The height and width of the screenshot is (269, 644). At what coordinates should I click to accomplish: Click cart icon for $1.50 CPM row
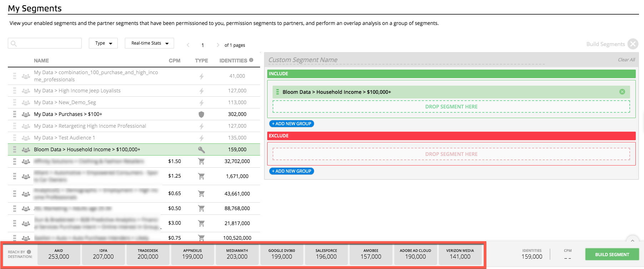tap(201, 161)
